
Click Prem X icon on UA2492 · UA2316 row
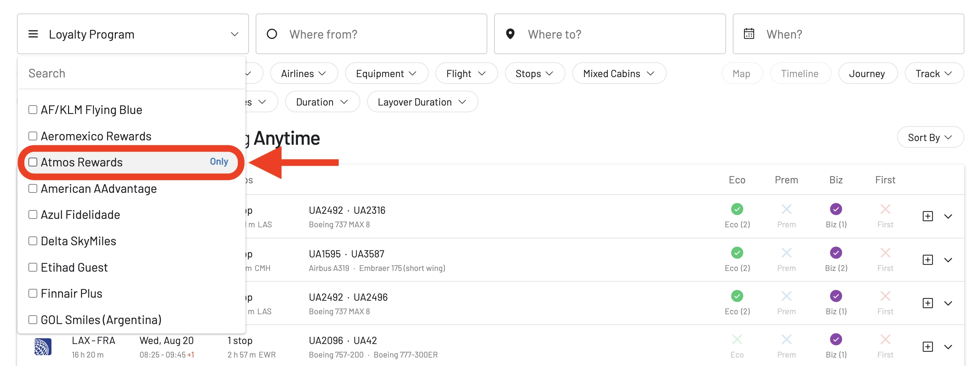click(786, 209)
